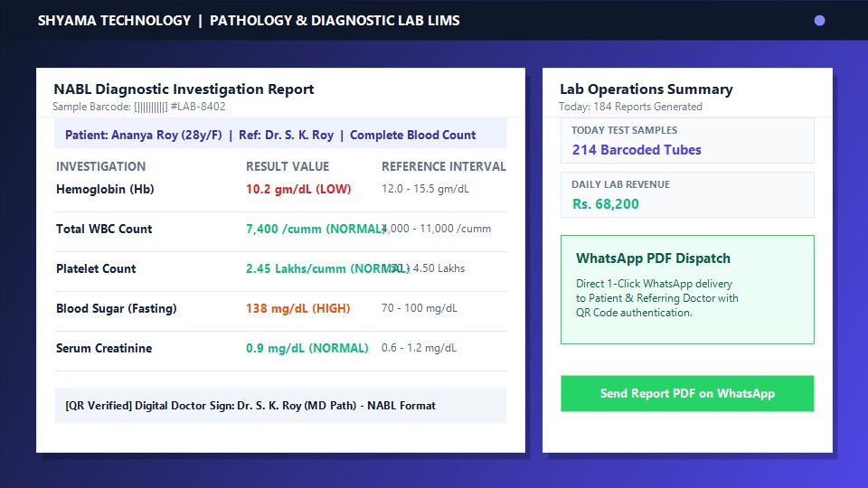Select the 'SHYAMA TECHNOLOGY | PATHOLOGY & DIAGNOSTIC LAB LIMS' header title
This screenshot has height=488, width=868.
pyautogui.click(x=249, y=21)
